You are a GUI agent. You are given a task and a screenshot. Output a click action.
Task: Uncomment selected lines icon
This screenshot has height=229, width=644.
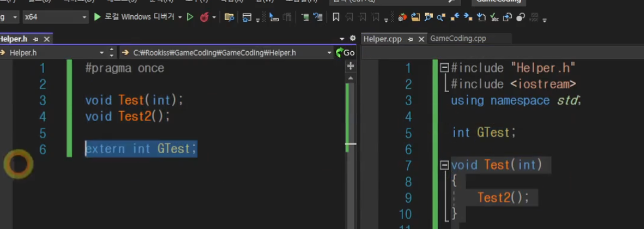coord(317,17)
